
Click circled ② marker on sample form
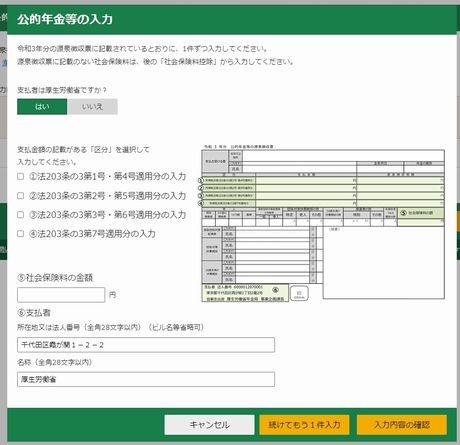(200, 188)
